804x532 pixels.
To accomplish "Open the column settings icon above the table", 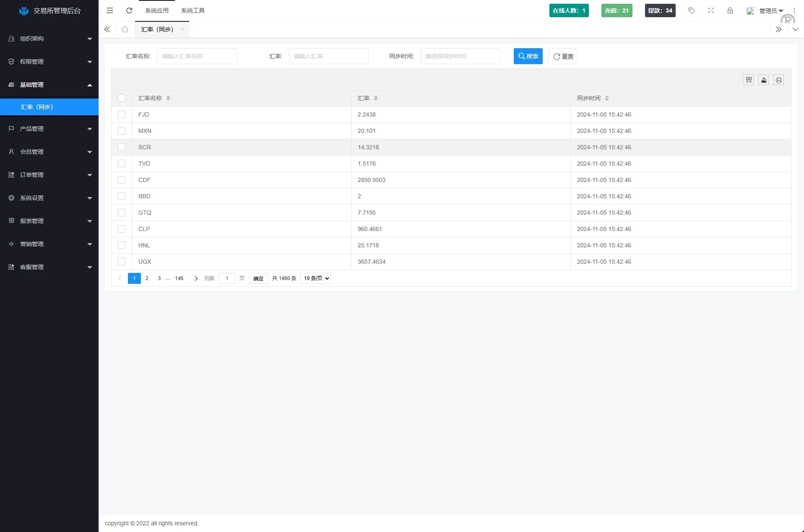I will (x=749, y=80).
